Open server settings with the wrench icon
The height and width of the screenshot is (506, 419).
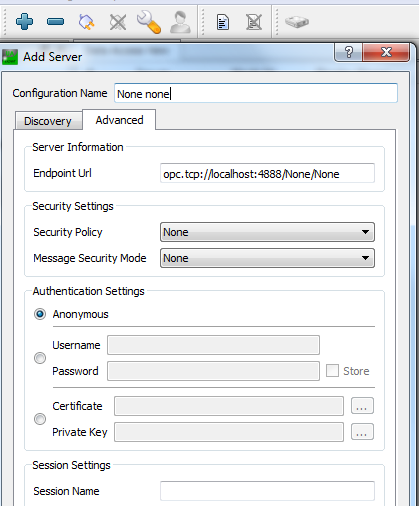point(149,22)
